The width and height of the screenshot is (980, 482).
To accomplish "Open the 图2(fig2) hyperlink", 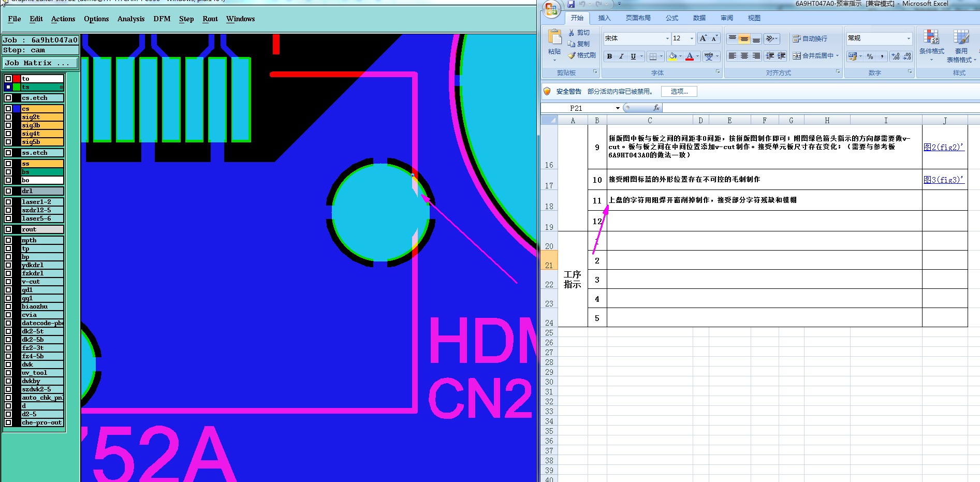I will pos(943,147).
